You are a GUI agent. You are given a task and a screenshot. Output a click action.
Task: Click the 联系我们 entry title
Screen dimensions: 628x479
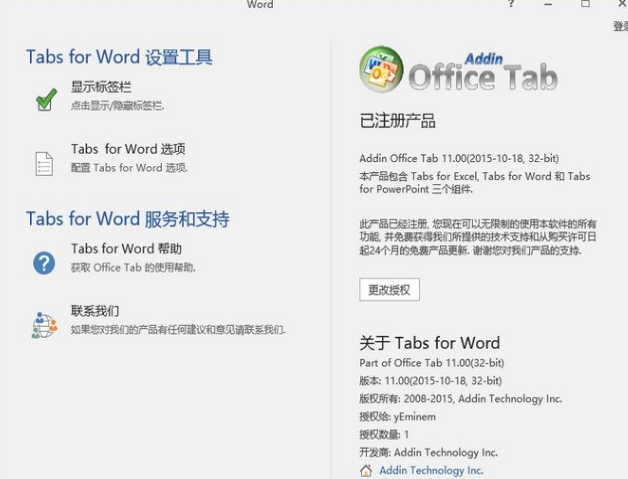95,311
